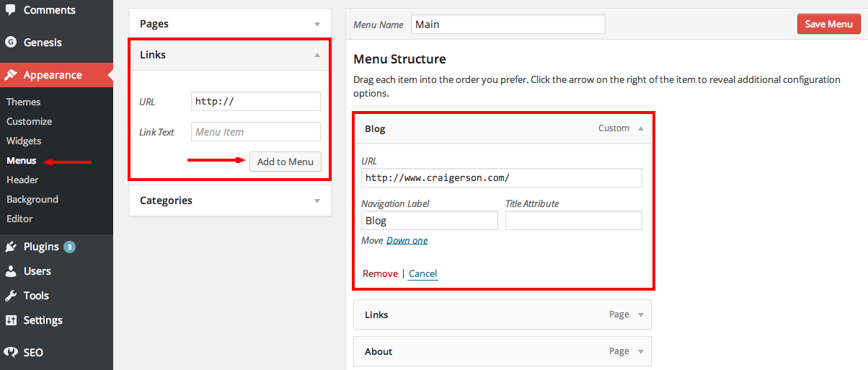
Task: Collapse the Links panel arrow
Action: 317,55
